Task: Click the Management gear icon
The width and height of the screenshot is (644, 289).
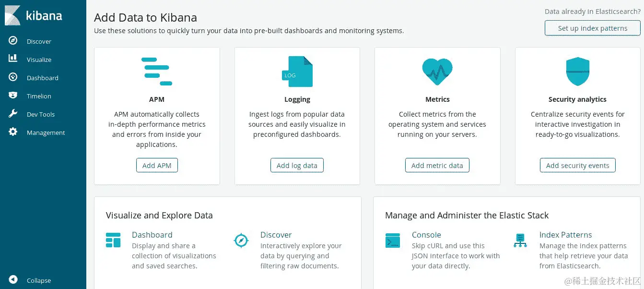Action: 13,132
